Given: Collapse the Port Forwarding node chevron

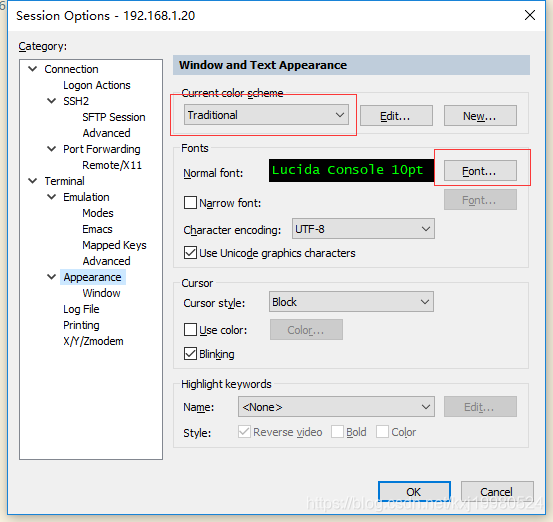Looking at the screenshot, I should click(51, 149).
